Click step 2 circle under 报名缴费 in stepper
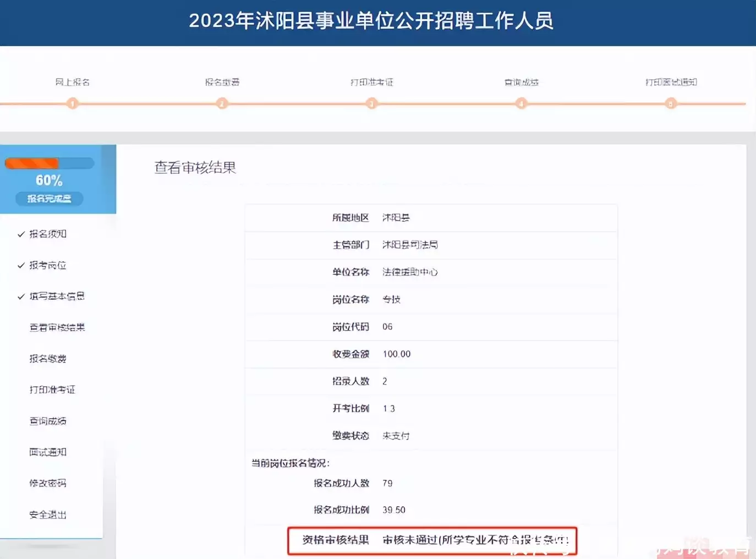The width and height of the screenshot is (756, 559). (x=222, y=103)
